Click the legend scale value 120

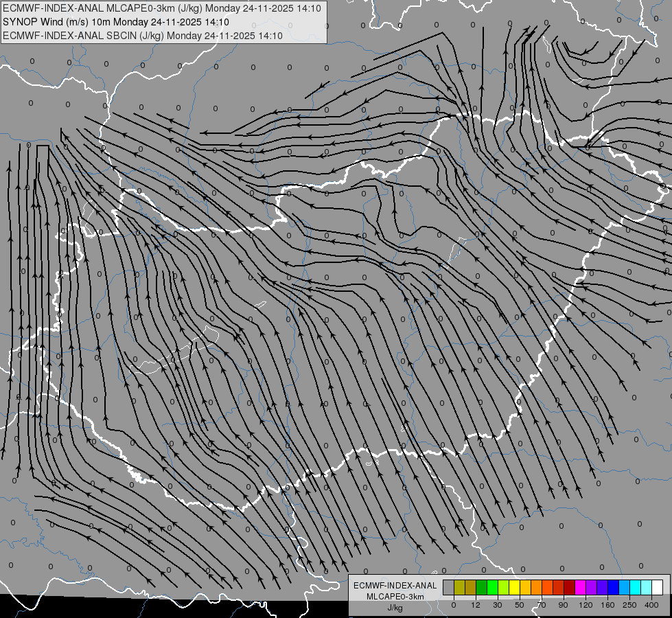[586, 605]
